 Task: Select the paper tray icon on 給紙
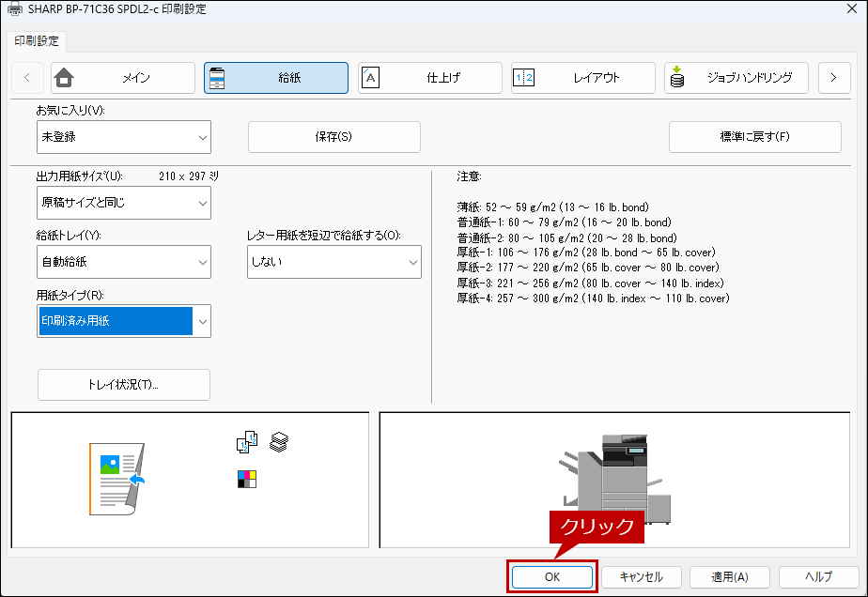[x=217, y=78]
